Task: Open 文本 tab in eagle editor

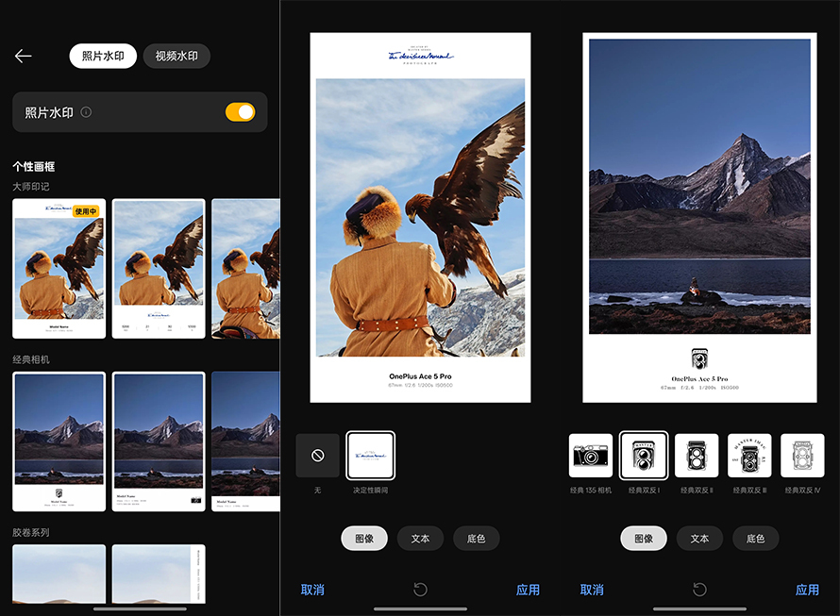Action: click(x=420, y=539)
